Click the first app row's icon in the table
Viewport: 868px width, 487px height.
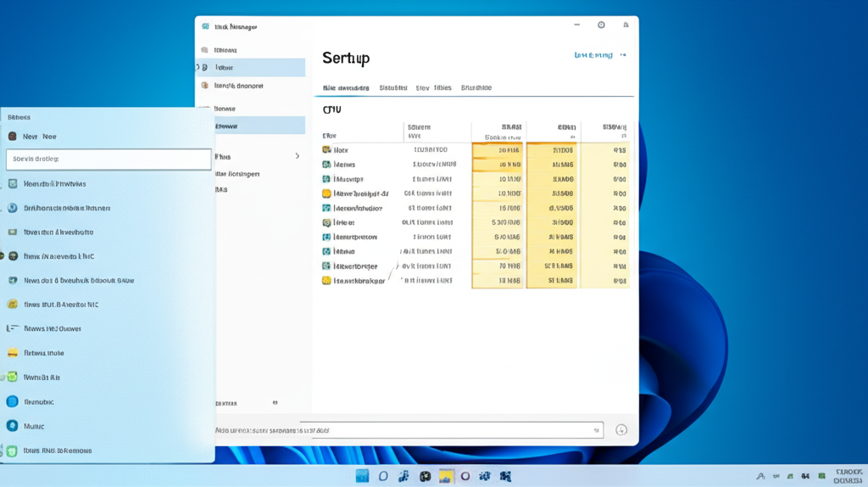[x=326, y=150]
